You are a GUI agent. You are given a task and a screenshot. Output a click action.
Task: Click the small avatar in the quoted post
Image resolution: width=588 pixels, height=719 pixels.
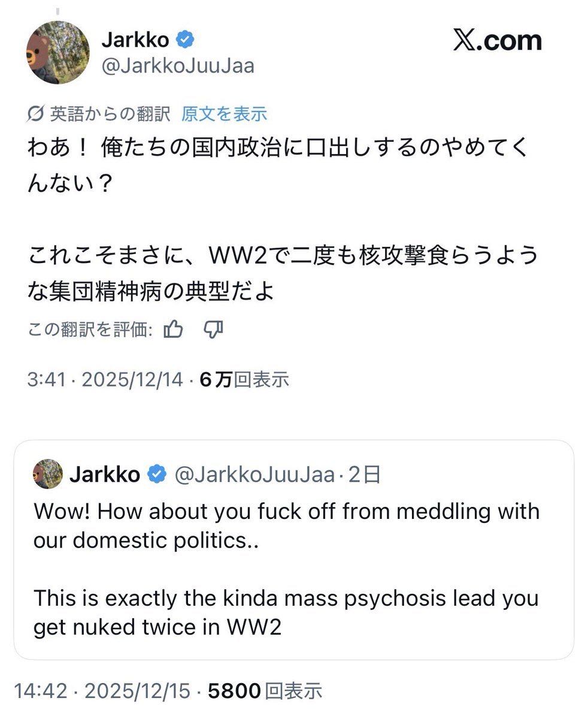click(x=48, y=474)
